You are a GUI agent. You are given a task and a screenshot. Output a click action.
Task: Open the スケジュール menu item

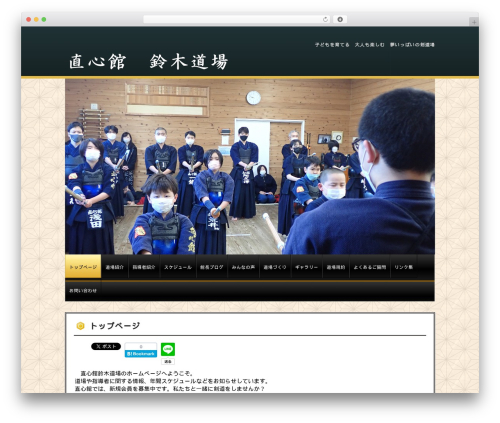pyautogui.click(x=178, y=267)
